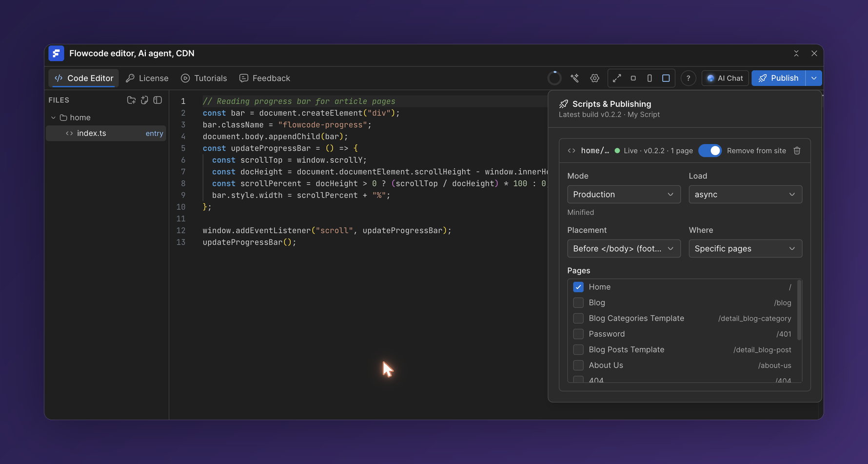
Task: Check the About Us page checkbox
Action: point(578,365)
